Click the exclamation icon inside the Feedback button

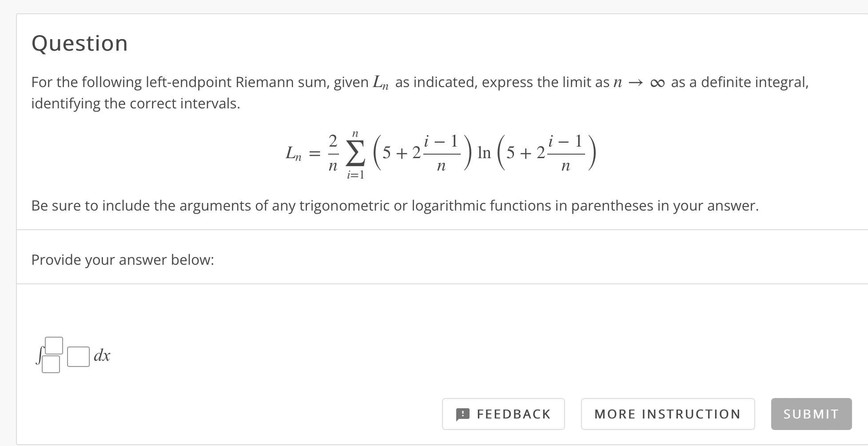click(x=462, y=414)
